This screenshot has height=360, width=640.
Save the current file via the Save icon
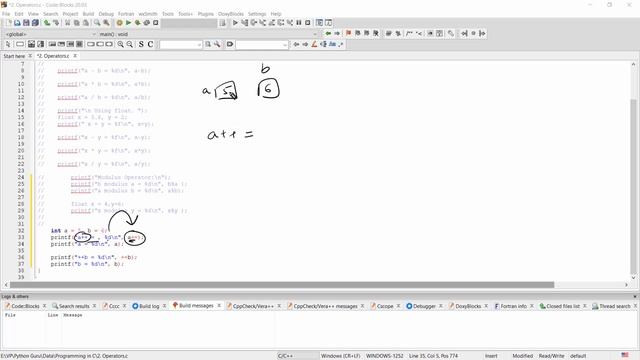(x=26, y=23)
